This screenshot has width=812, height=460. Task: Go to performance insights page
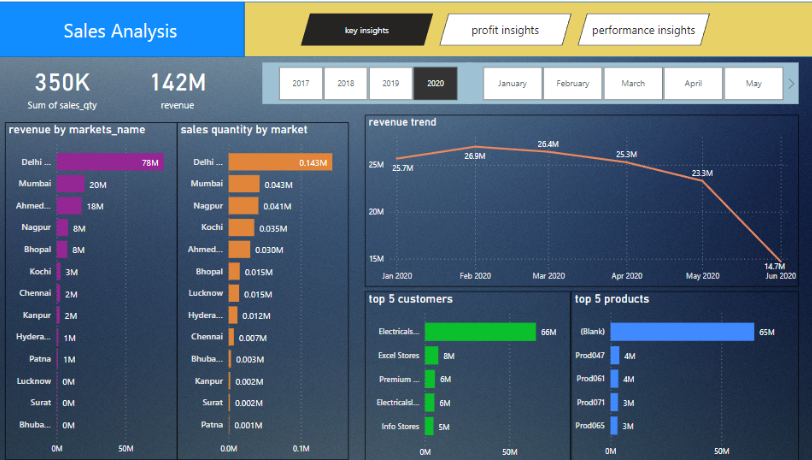[x=642, y=30]
